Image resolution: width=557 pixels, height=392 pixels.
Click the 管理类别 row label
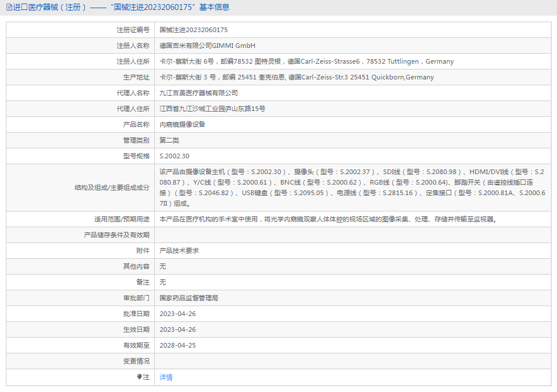coord(136,140)
